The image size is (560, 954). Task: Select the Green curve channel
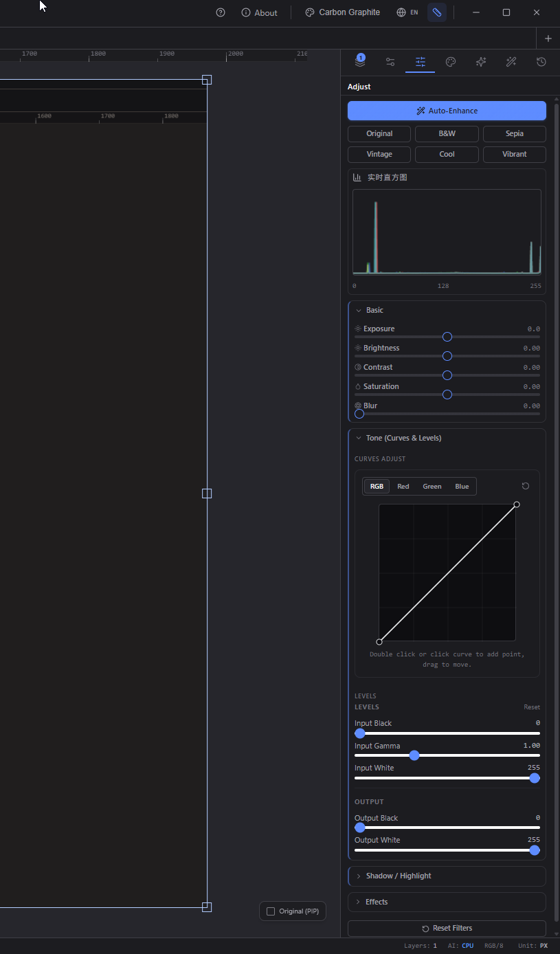432,487
